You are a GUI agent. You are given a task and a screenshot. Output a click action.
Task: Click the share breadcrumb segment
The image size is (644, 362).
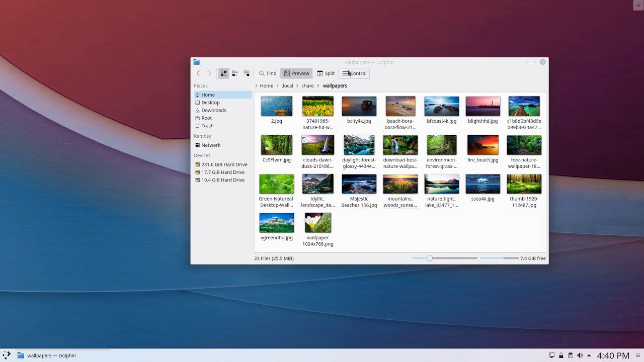tap(307, 86)
